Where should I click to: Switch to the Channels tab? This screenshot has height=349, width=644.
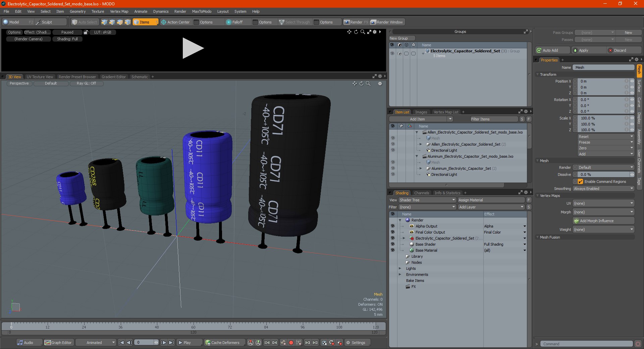[x=421, y=193]
